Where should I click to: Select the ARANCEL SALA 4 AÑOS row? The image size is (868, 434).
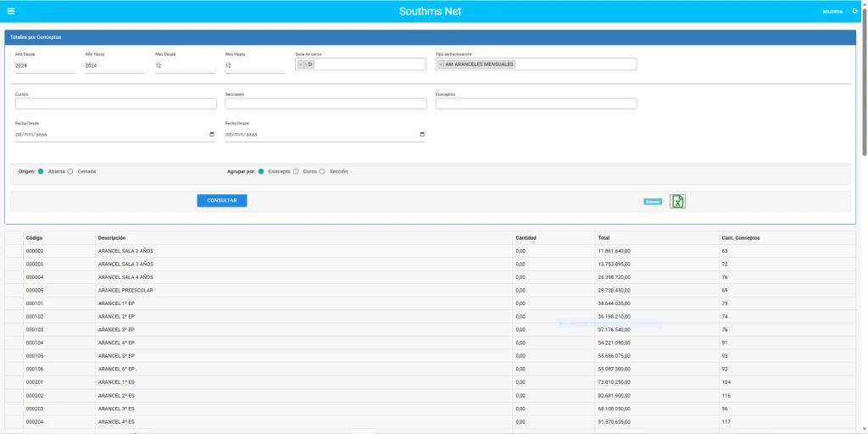(430, 277)
